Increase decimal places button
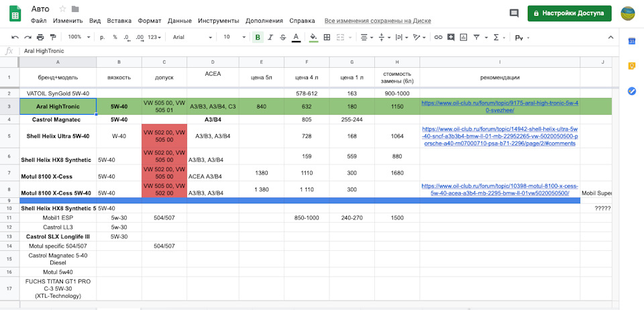Image resolution: width=644 pixels, height=310 pixels. 140,38
